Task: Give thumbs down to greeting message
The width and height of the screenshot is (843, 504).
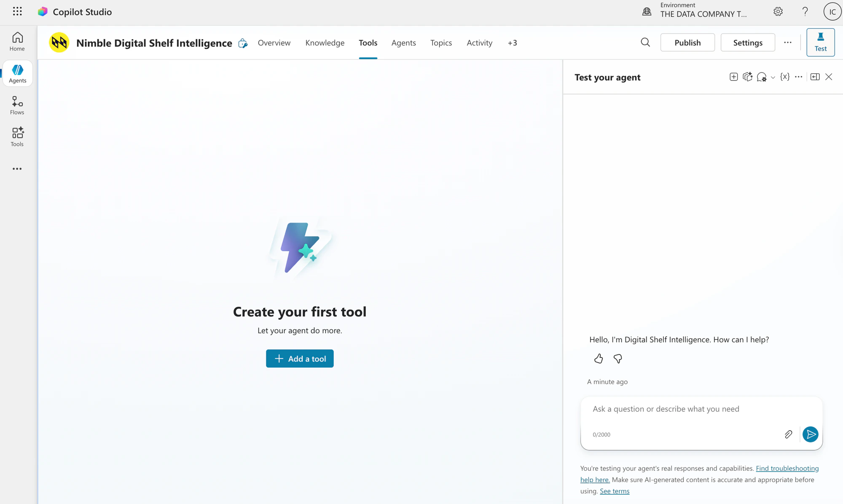Action: pyautogui.click(x=617, y=359)
